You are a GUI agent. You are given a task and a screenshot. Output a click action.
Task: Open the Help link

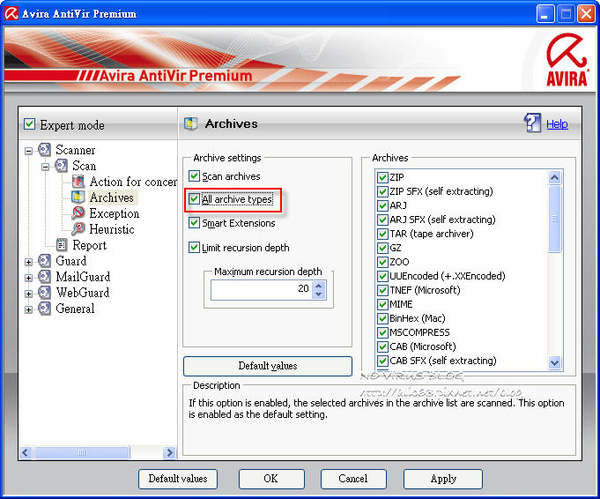click(x=557, y=124)
